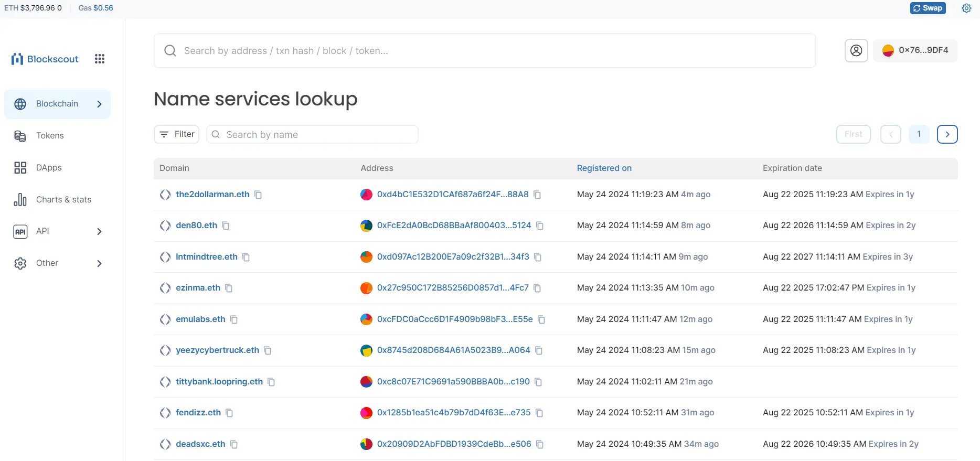Open tittybank.loopring.eth domain
The width and height of the screenshot is (980, 461).
(219, 381)
